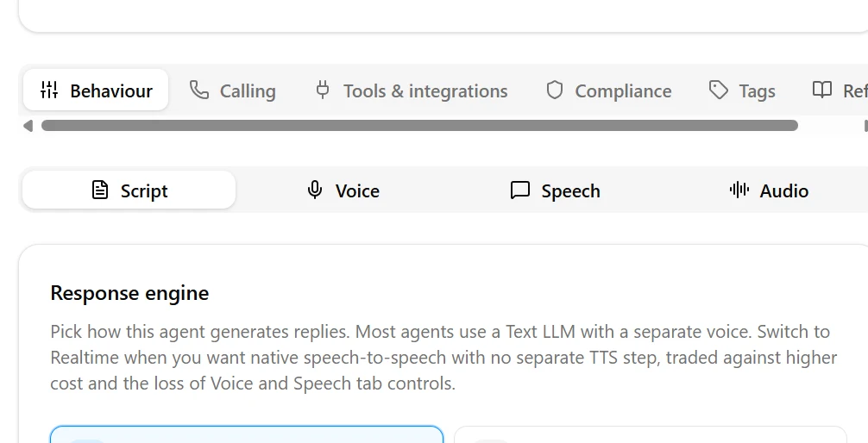Click the microphone icon beside Voice

tap(315, 190)
